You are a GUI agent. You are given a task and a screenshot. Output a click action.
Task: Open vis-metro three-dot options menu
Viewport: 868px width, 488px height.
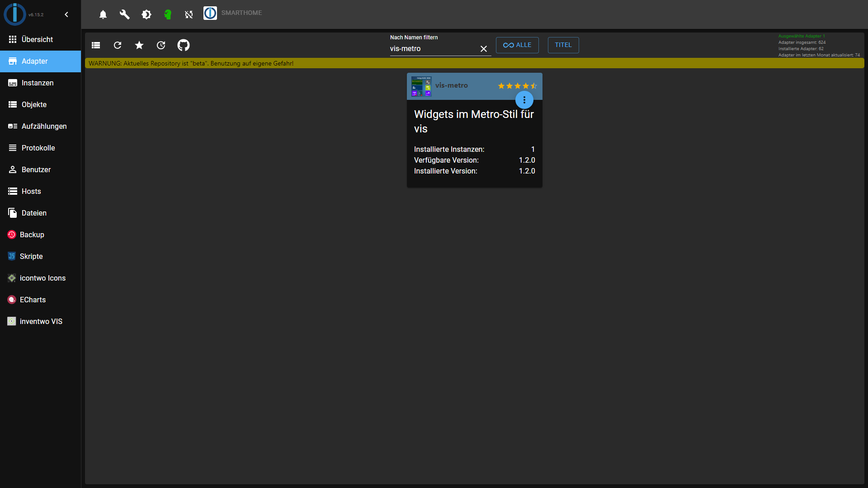click(x=524, y=100)
